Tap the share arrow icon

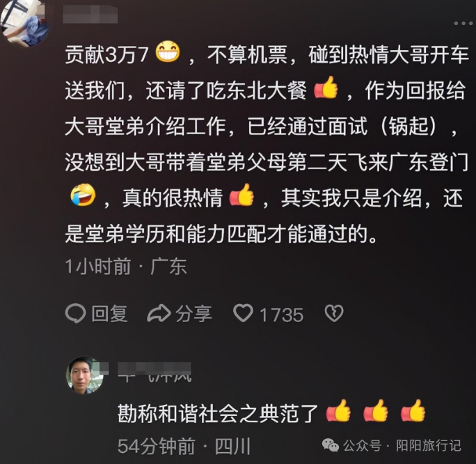159,313
